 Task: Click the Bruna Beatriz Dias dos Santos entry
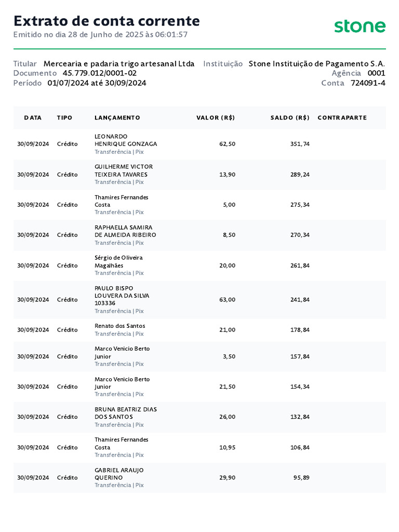126,413
